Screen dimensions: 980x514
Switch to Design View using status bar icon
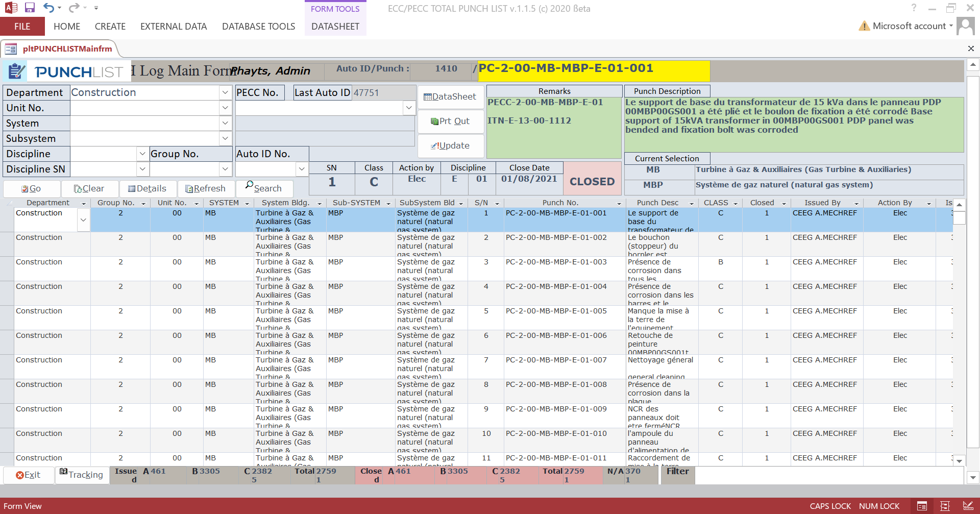click(968, 506)
